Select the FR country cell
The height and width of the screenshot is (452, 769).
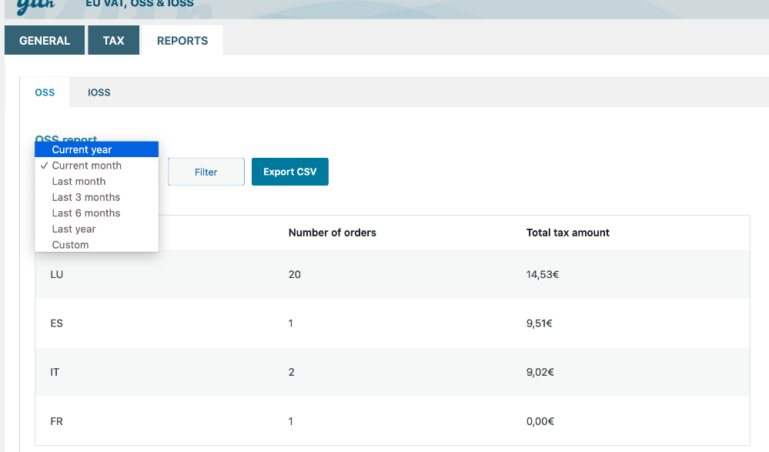(x=56, y=422)
